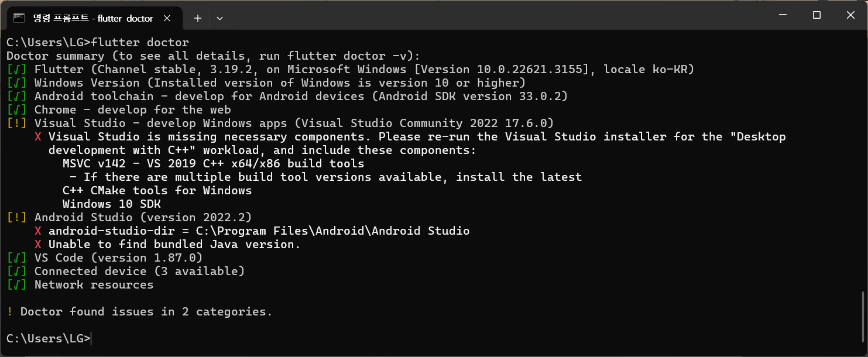Click 'Doctor found issues in 2 categories.'
Image resolution: width=868 pixels, height=357 pixels.
coord(146,312)
